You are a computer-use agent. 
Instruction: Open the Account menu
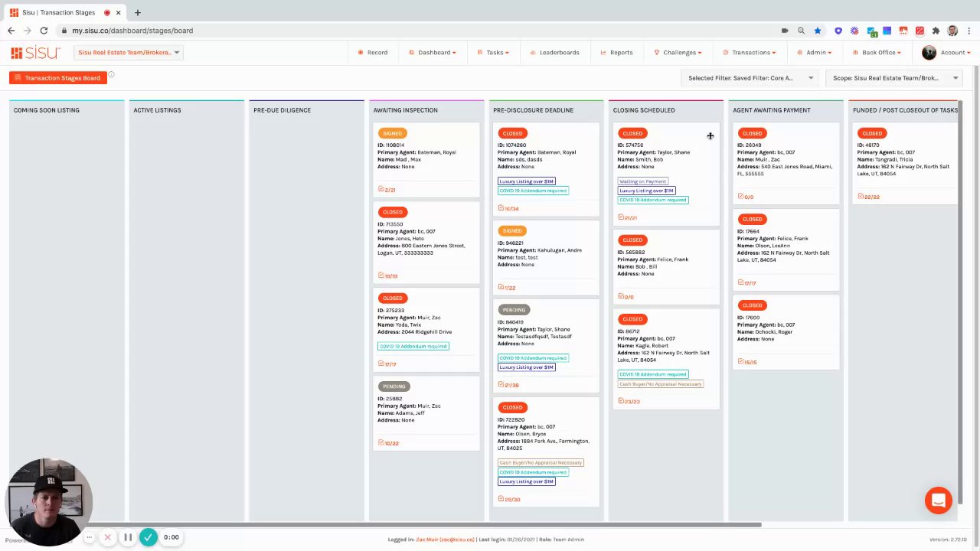pos(955,53)
